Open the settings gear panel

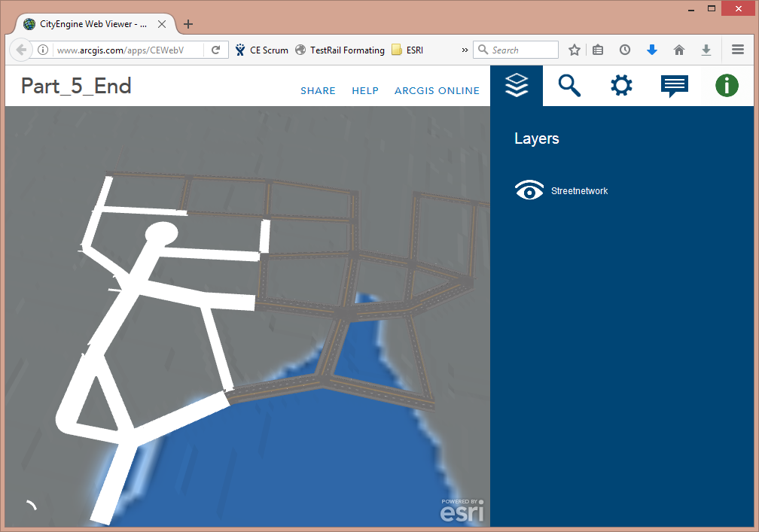click(621, 86)
